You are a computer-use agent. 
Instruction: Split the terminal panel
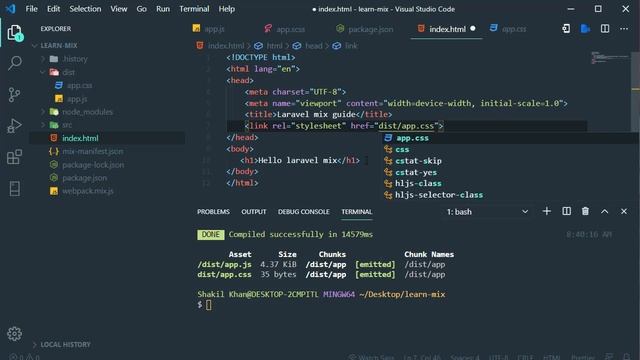[x=567, y=211]
